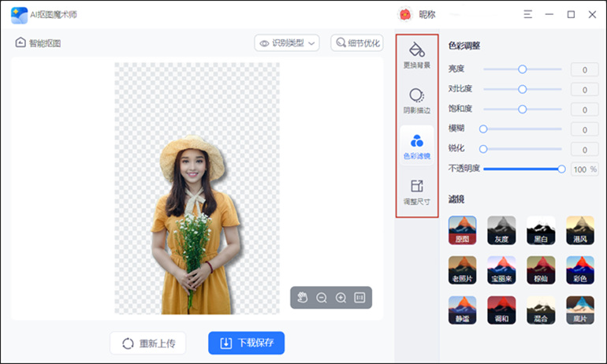Screen dimensions: 607x364
Task: Click the 滤镜 section heading text
Action: (456, 199)
